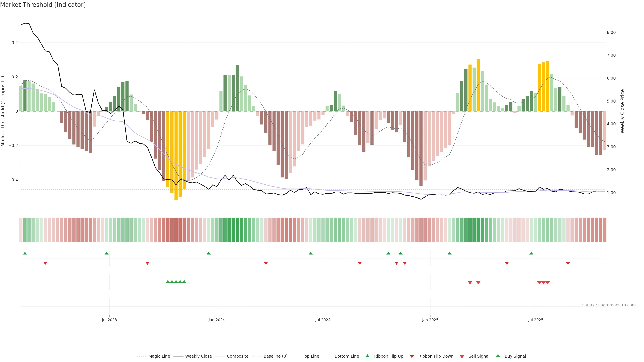Toggle the Top Line legend entry
The width and height of the screenshot is (644, 362).
[x=311, y=356]
